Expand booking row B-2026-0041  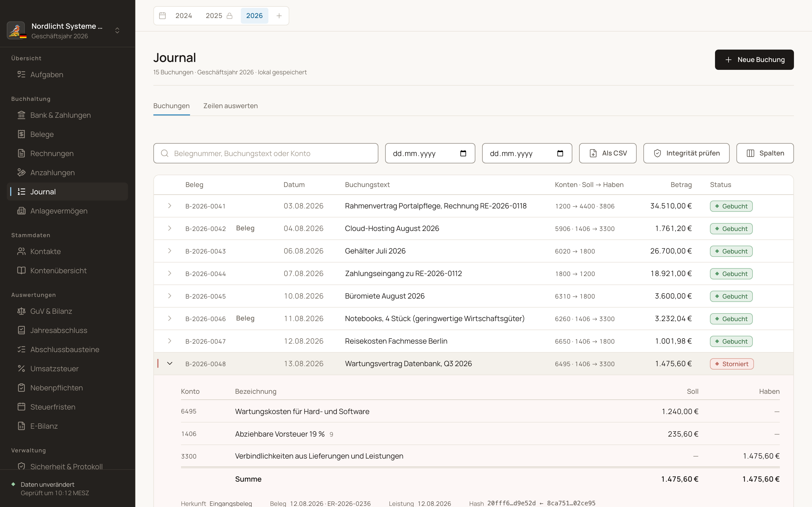170,206
